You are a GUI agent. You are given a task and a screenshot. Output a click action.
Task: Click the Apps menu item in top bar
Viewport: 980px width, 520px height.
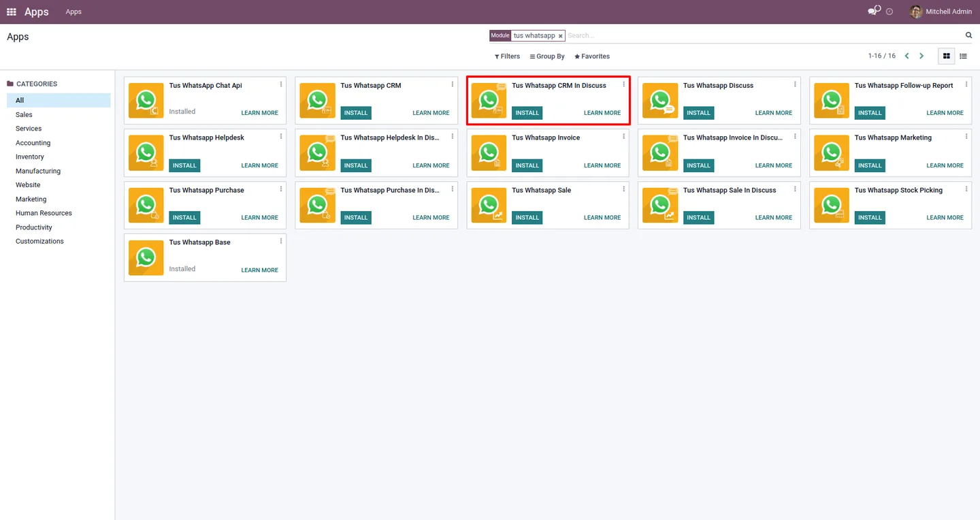pos(73,12)
